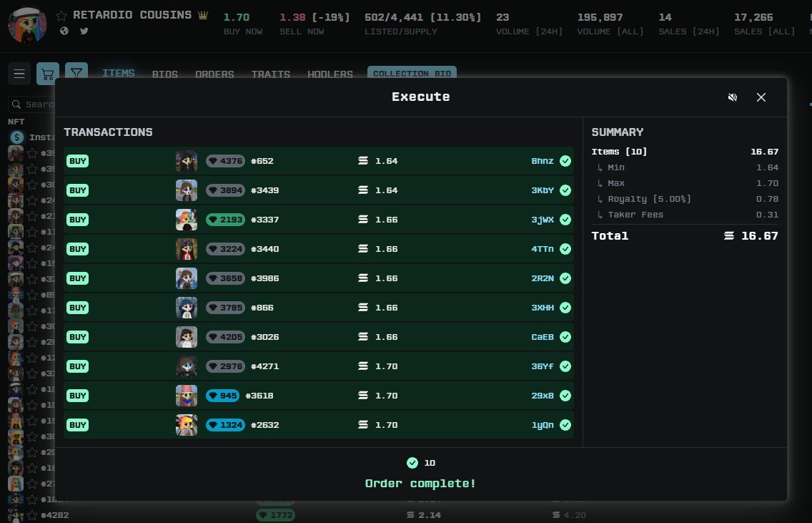Open NFT #3337 thumbnail
This screenshot has height=523, width=812.
coord(187,220)
